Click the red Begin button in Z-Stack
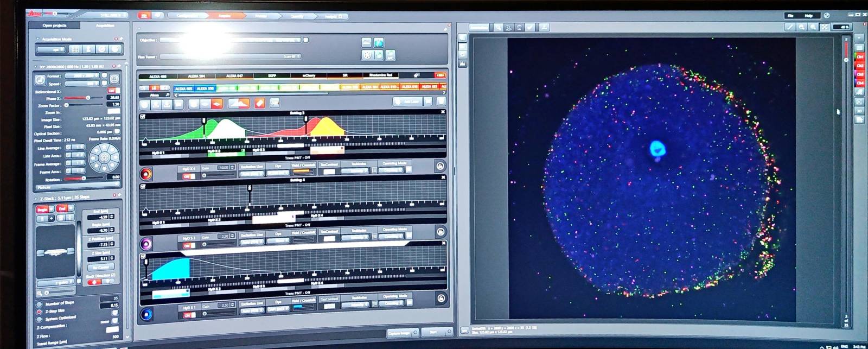The width and height of the screenshot is (868, 349). 43,209
